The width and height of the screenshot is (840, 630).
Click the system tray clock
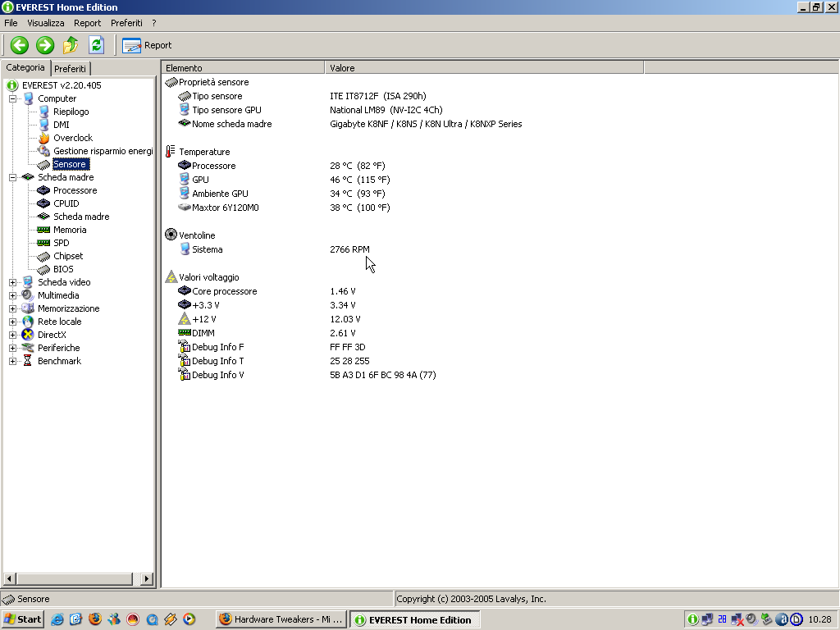click(819, 619)
